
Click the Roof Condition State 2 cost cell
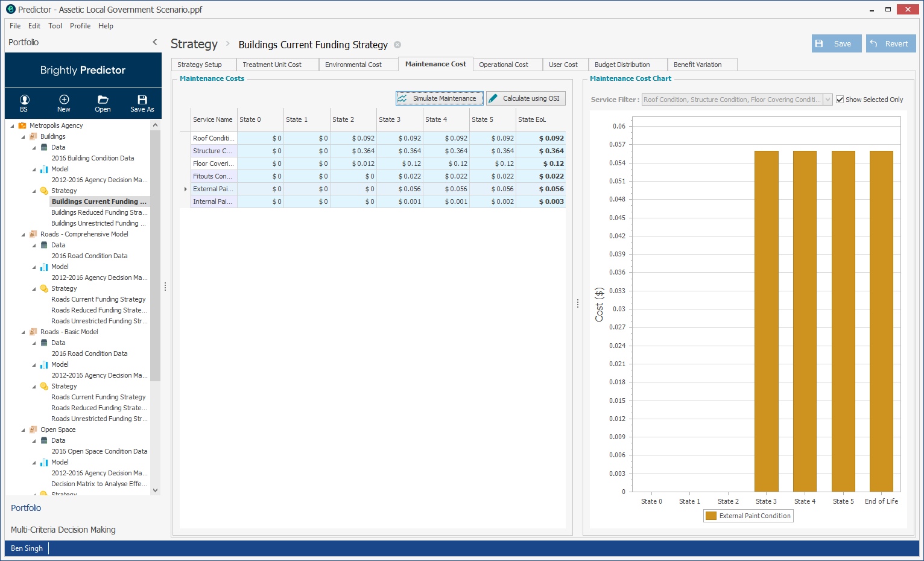(353, 138)
